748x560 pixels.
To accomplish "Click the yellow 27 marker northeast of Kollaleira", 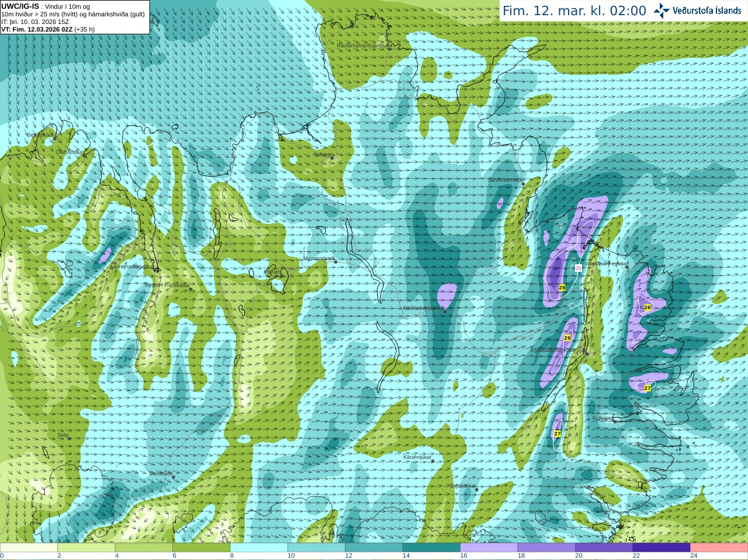I will pyautogui.click(x=647, y=388).
